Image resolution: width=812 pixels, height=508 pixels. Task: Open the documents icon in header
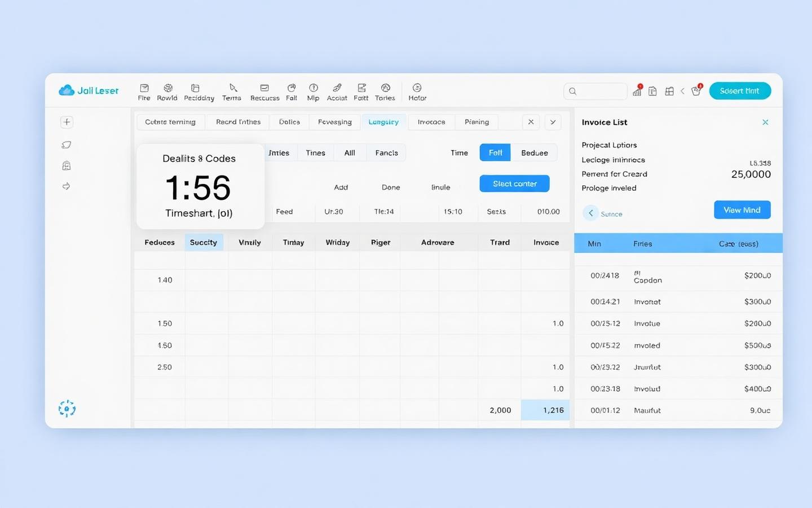[x=652, y=91]
